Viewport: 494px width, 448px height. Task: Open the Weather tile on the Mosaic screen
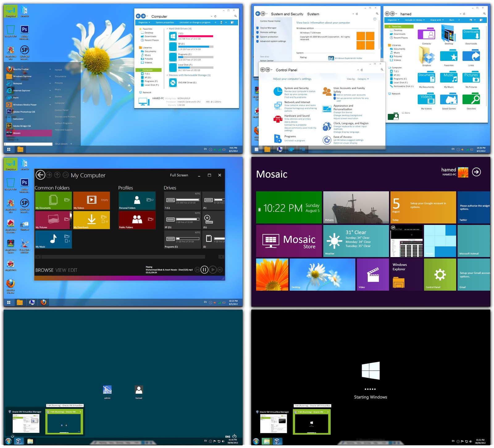(x=356, y=241)
